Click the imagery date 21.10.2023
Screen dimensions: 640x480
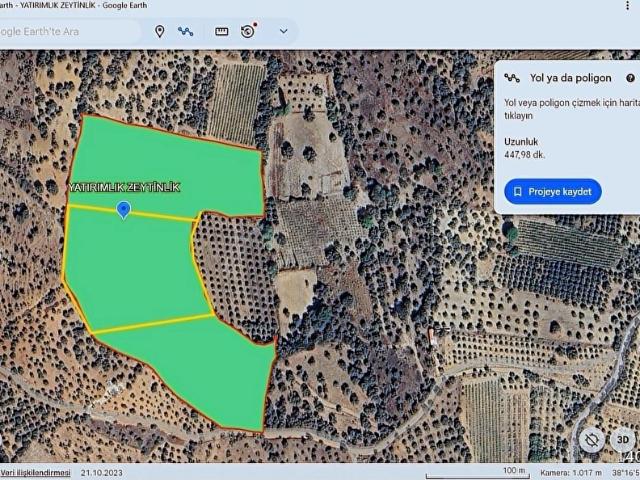100,473
